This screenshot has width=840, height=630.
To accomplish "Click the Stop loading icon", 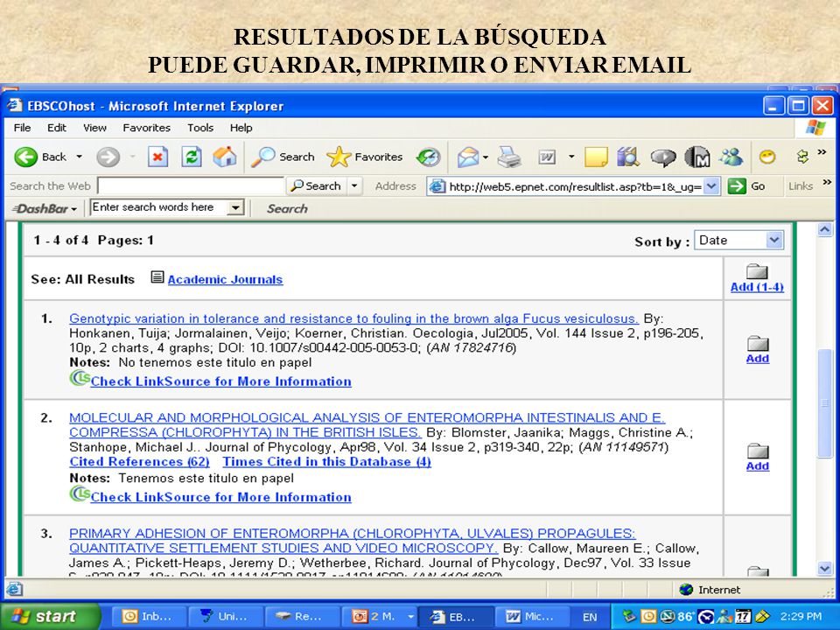I will click(x=157, y=157).
